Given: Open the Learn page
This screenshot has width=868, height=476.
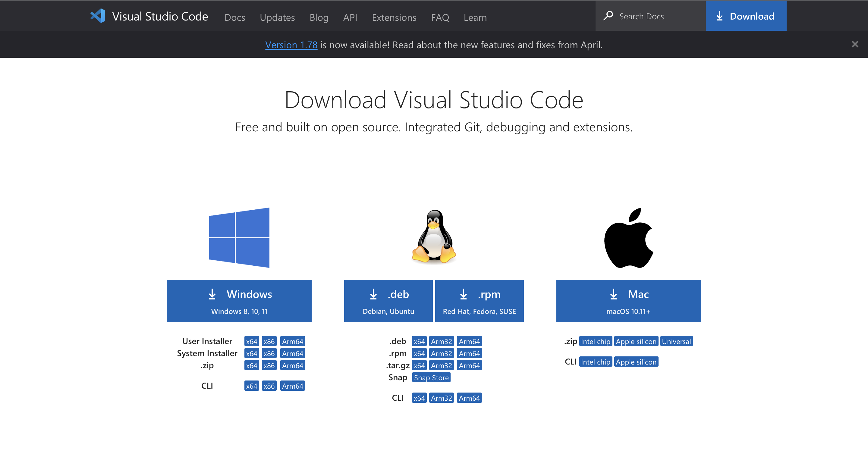Looking at the screenshot, I should 475,17.
